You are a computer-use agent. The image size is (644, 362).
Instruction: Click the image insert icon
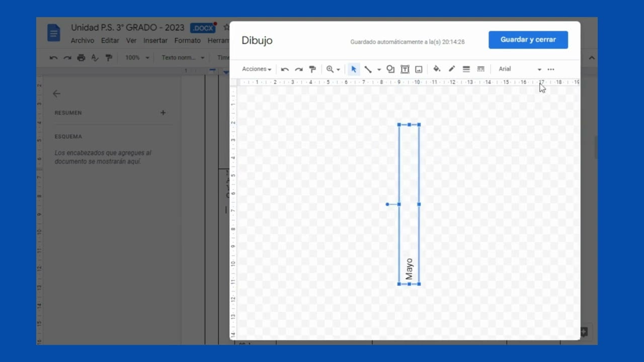point(419,69)
